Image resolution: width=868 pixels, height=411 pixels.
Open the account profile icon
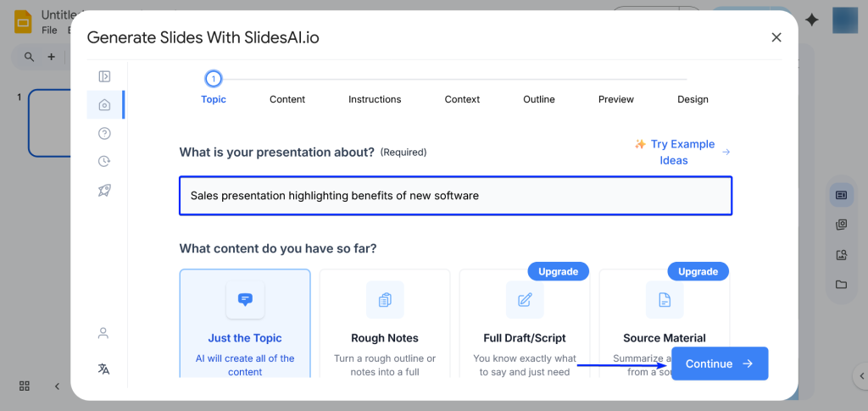[x=103, y=333]
